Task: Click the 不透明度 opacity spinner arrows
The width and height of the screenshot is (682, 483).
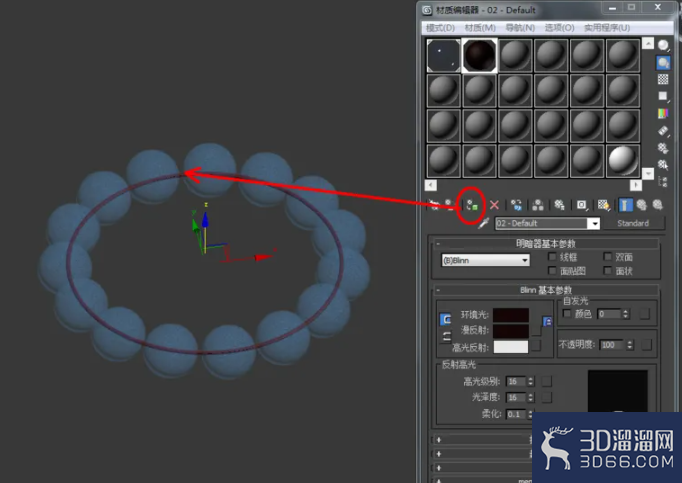Action: click(x=629, y=345)
